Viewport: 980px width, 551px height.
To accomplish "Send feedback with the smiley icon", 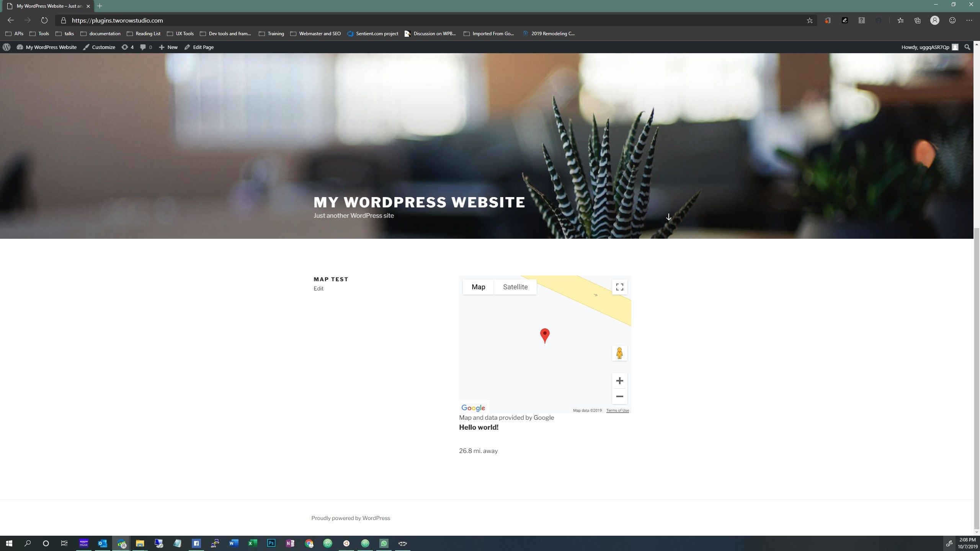I will click(x=952, y=21).
